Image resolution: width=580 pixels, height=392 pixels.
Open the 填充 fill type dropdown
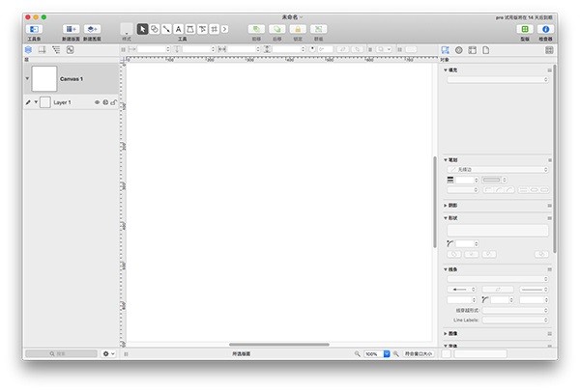pos(497,79)
